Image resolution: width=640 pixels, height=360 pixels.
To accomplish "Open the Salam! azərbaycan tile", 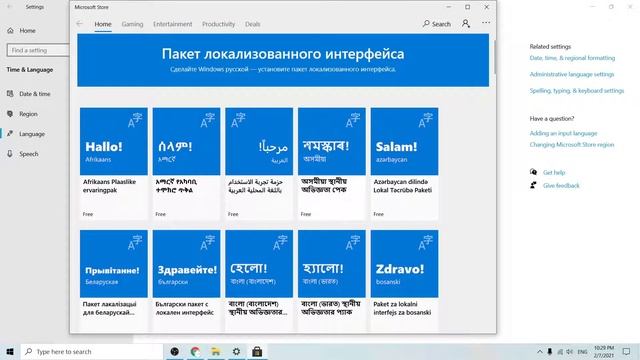I will 404,164.
